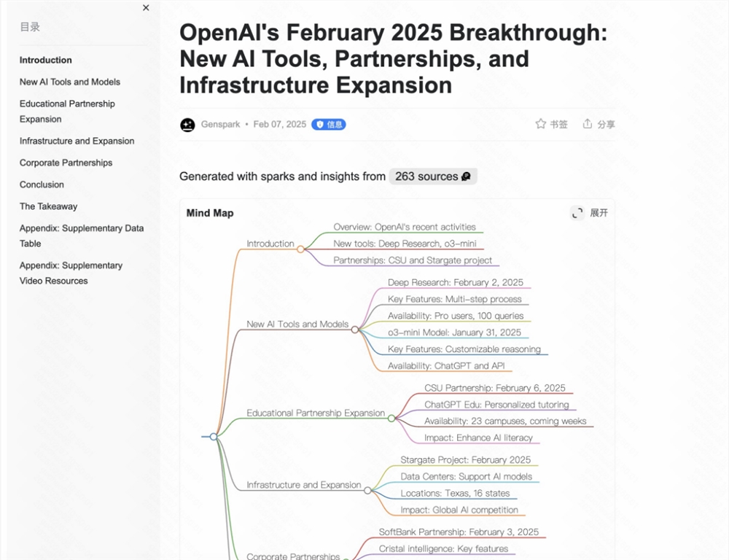
Task: Select the Deep Research: February 2, 2025 node
Action: pos(455,283)
